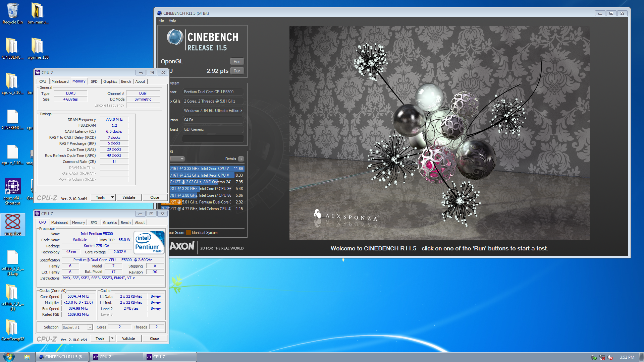This screenshot has width=644, height=362.
Task: Click the DRAM Frequency value 770.0 MHz
Action: [x=114, y=119]
